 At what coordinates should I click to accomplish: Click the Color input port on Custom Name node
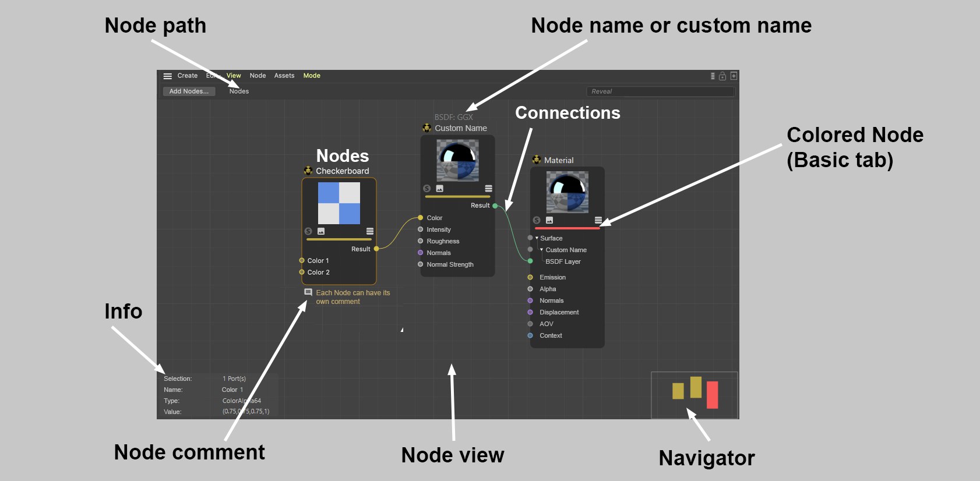(421, 218)
